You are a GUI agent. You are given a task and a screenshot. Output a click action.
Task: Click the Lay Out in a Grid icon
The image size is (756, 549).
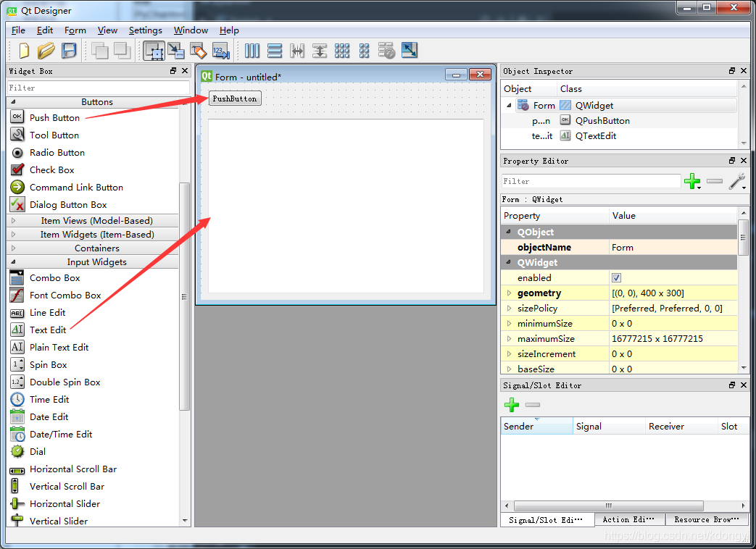[342, 51]
